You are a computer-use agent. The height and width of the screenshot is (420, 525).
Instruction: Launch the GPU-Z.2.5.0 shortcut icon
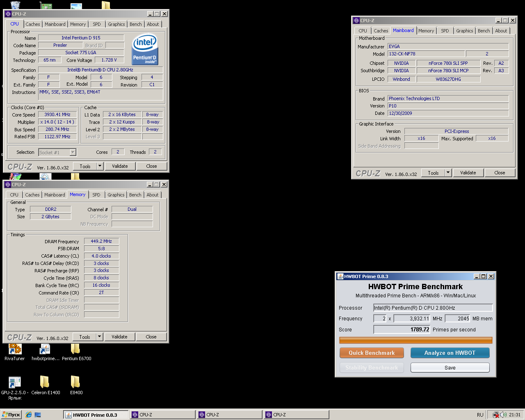pos(15,382)
